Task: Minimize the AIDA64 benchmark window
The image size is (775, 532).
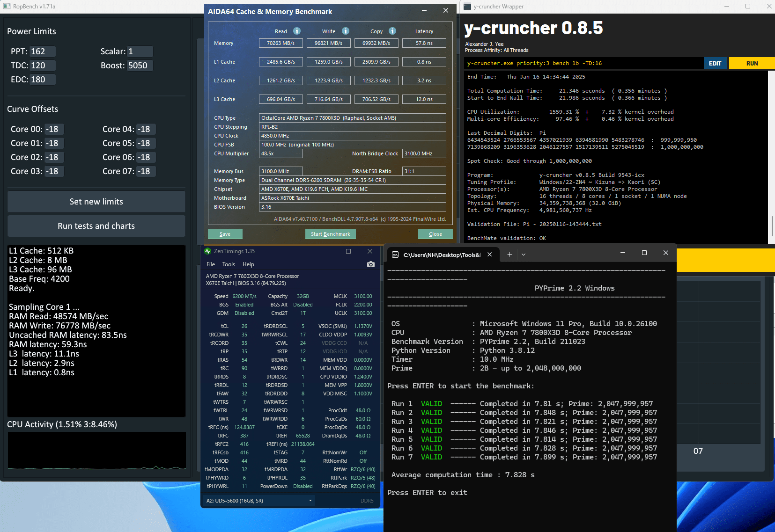Action: click(x=424, y=10)
